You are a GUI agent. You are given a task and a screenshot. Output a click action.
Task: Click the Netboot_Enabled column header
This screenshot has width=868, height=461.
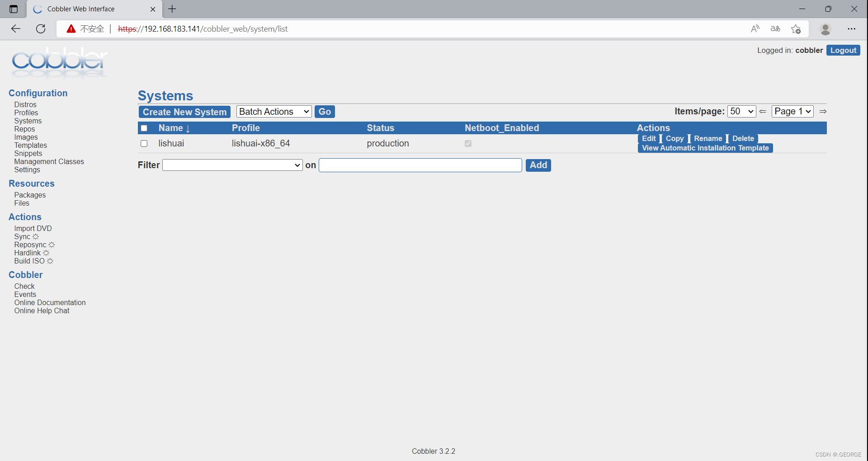click(x=502, y=128)
